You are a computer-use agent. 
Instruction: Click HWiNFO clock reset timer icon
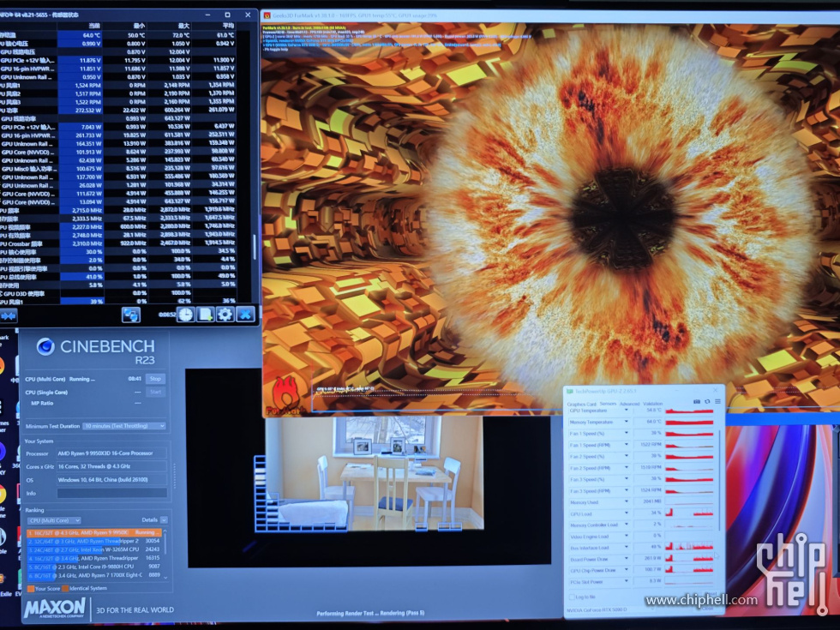click(186, 315)
